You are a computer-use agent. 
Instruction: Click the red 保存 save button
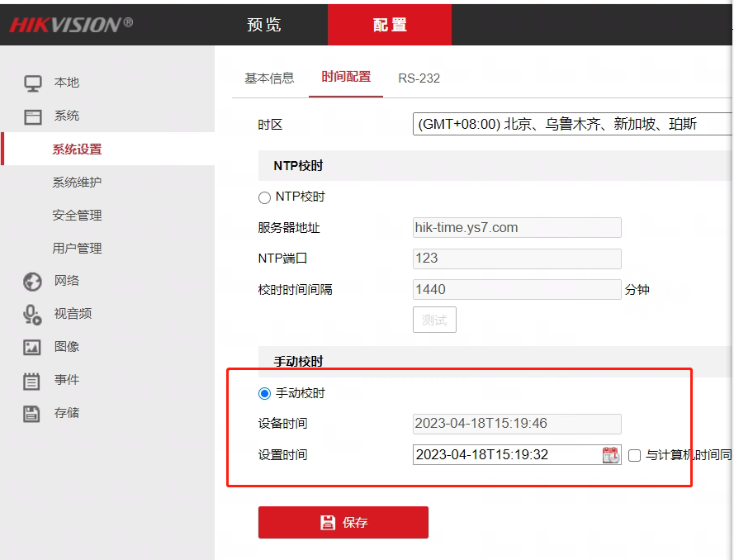coord(343,522)
